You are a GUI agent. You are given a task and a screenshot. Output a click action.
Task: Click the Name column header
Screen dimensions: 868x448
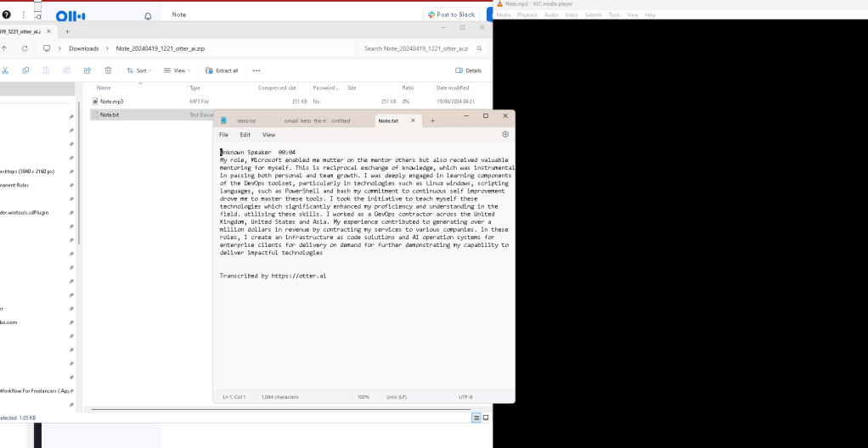pyautogui.click(x=104, y=88)
